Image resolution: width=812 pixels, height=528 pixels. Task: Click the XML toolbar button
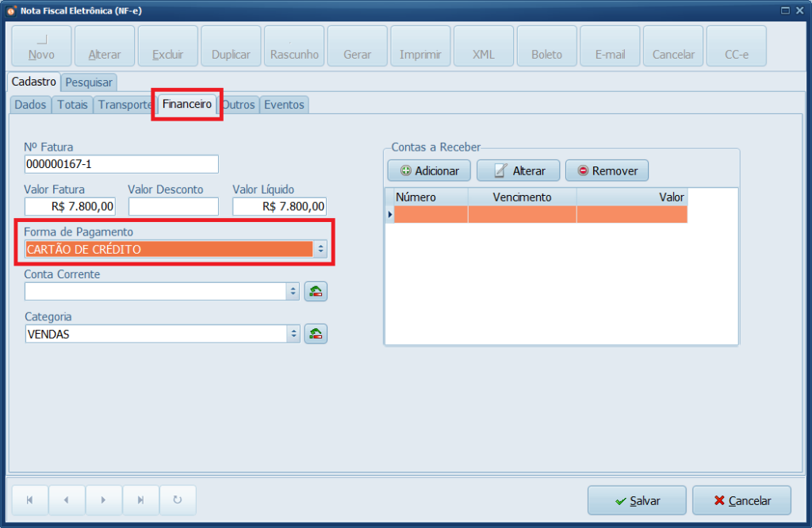pyautogui.click(x=484, y=46)
